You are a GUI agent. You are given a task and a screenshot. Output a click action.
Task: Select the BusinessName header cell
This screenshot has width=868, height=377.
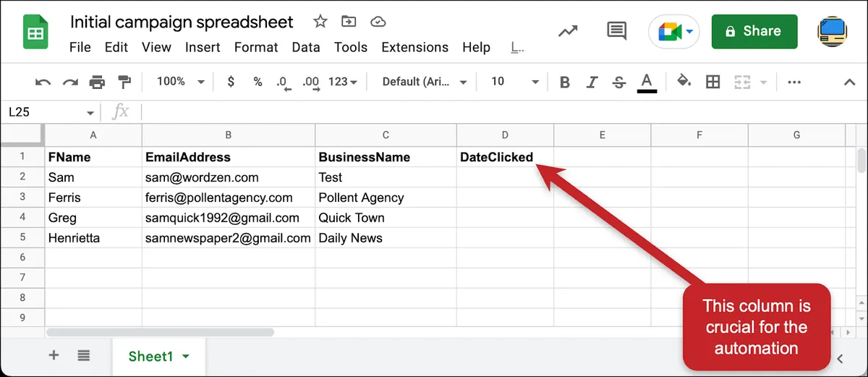[x=386, y=157]
